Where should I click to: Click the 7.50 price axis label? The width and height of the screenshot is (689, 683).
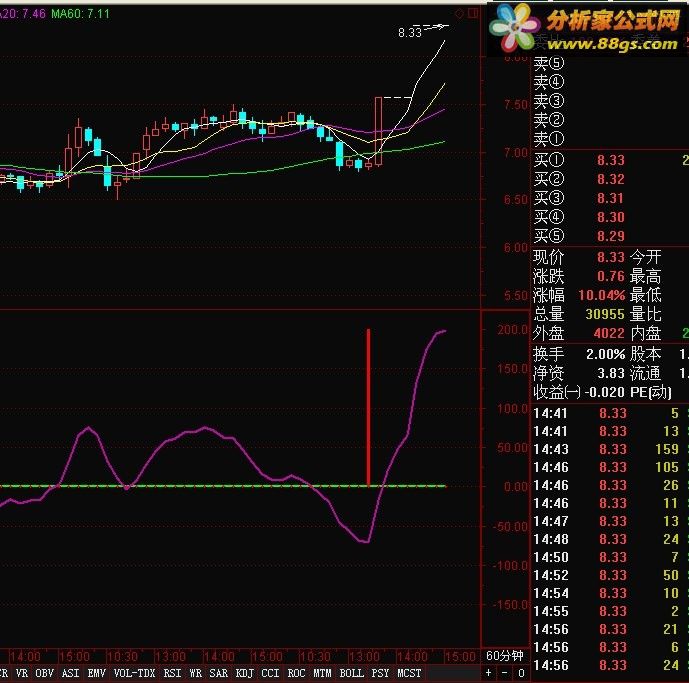point(516,105)
